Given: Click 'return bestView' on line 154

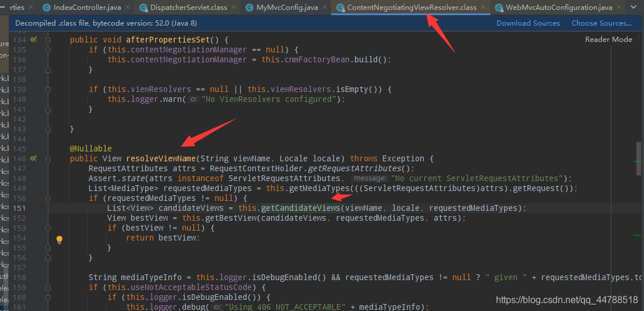Looking at the screenshot, I should coord(162,238).
